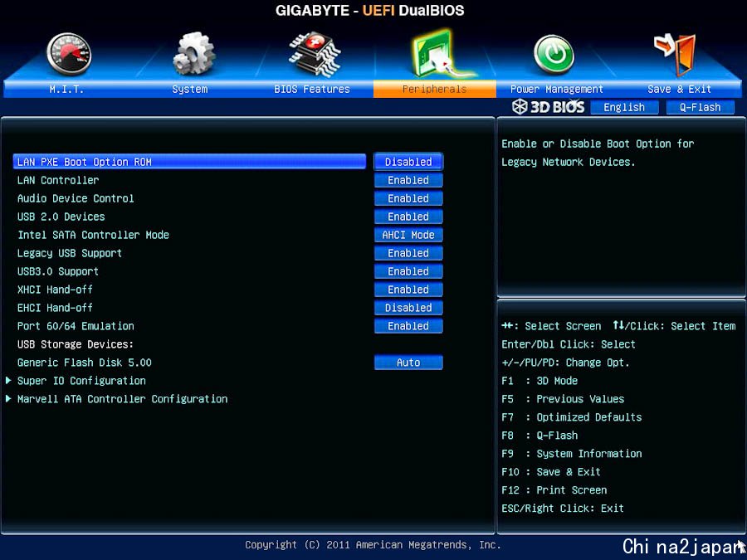Toggle USB 2.0 Devices Enabled value

click(x=408, y=217)
